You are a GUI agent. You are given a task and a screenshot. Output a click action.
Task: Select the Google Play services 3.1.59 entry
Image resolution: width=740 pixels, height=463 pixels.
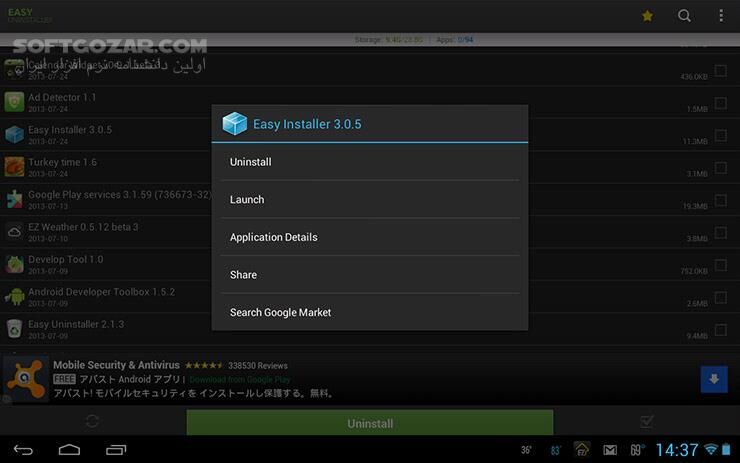[370, 200]
